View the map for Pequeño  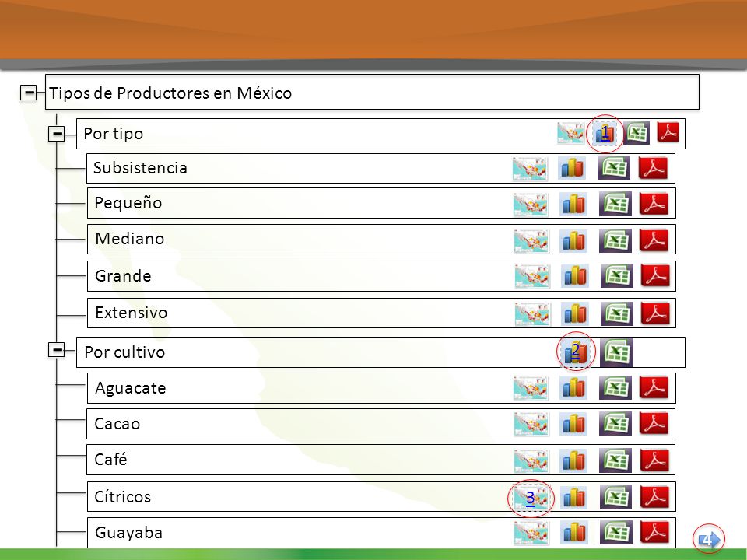(531, 205)
